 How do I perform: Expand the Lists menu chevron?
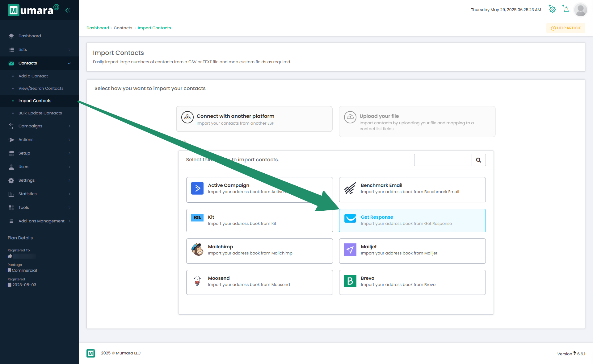pyautogui.click(x=69, y=50)
